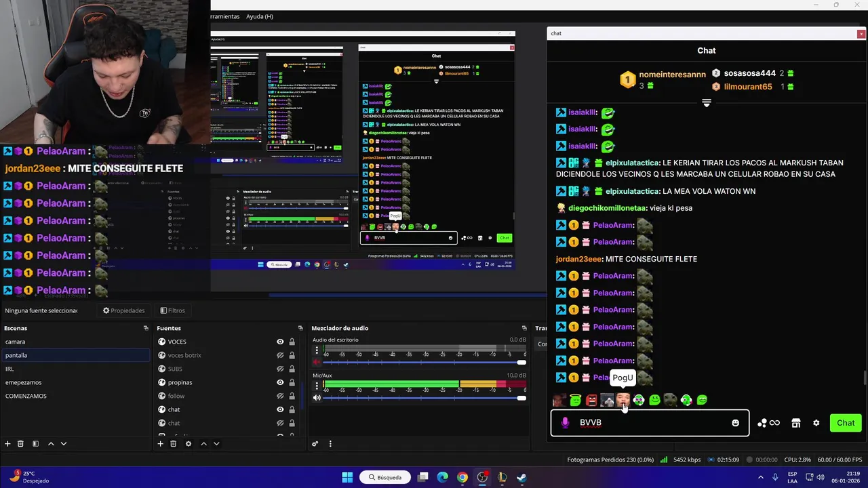Viewport: 868px width, 488px height.
Task: Open jordan23eee username in chat
Action: tap(578, 259)
